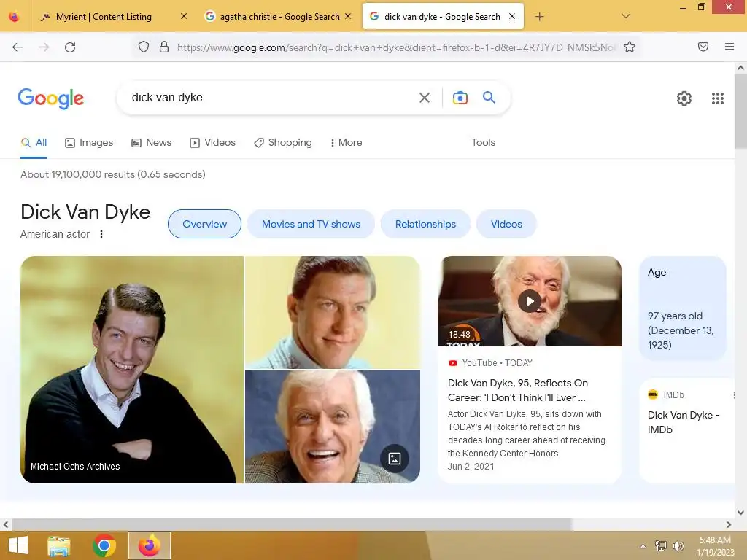Open the new tab plus button
The image size is (747, 560).
pos(539,17)
